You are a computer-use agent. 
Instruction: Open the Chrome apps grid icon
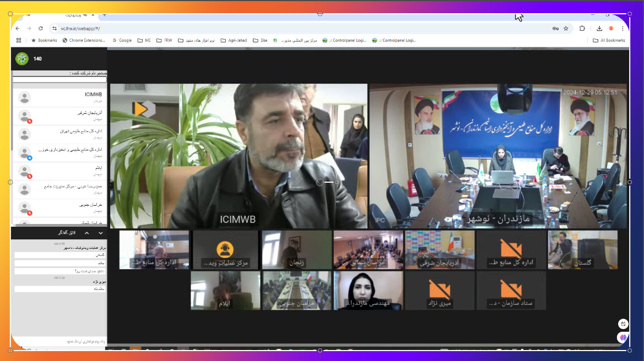pyautogui.click(x=19, y=40)
